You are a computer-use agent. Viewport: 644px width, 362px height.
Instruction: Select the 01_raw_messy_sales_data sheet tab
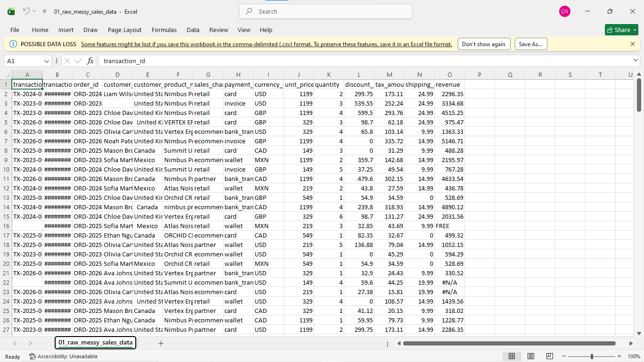click(95, 343)
